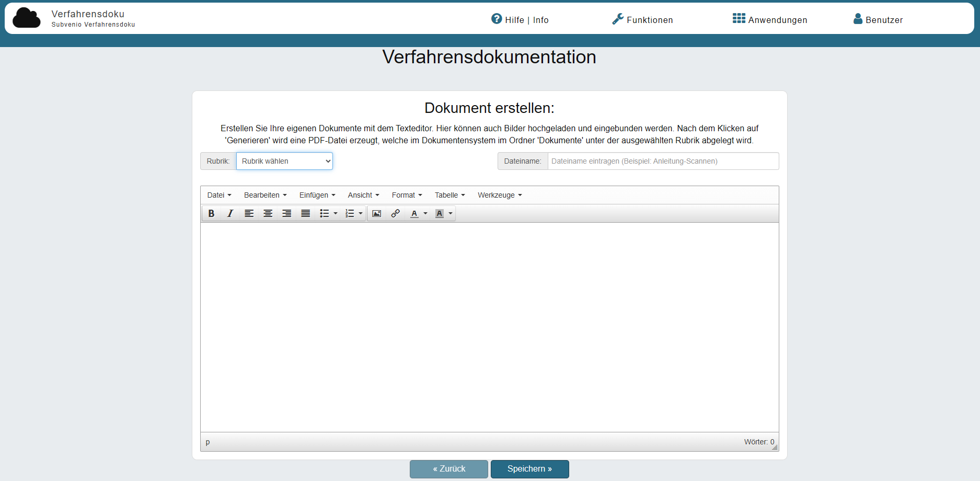Align text to the right
This screenshot has width=980, height=481.
pos(286,213)
